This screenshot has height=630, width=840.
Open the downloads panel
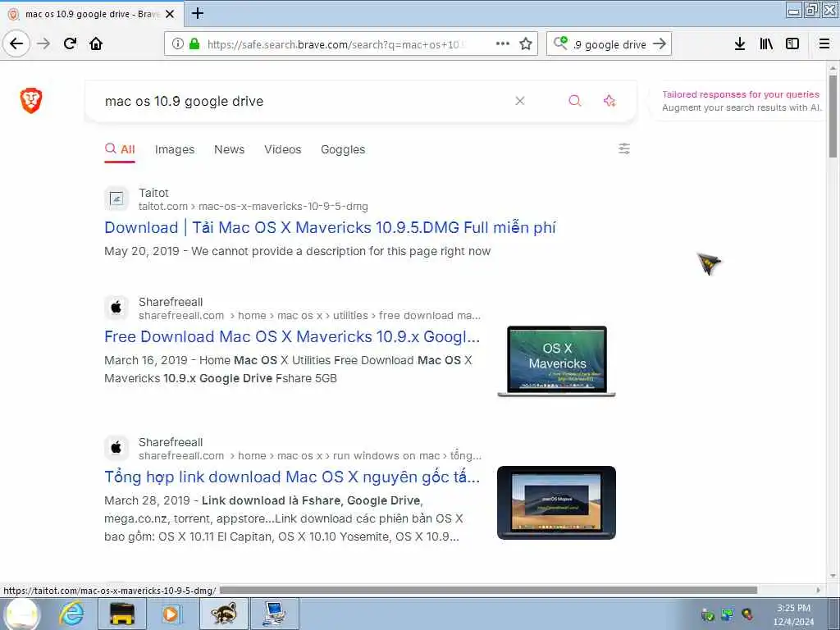tap(740, 44)
